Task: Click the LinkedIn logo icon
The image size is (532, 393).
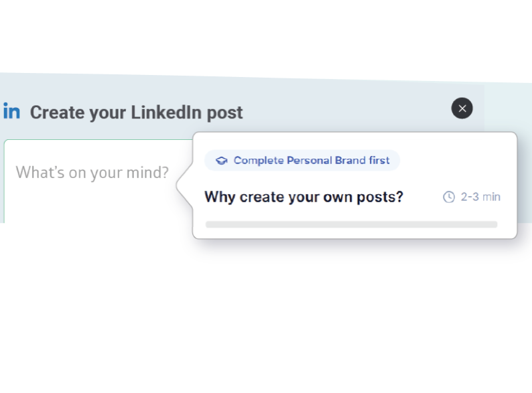Action: [x=11, y=111]
